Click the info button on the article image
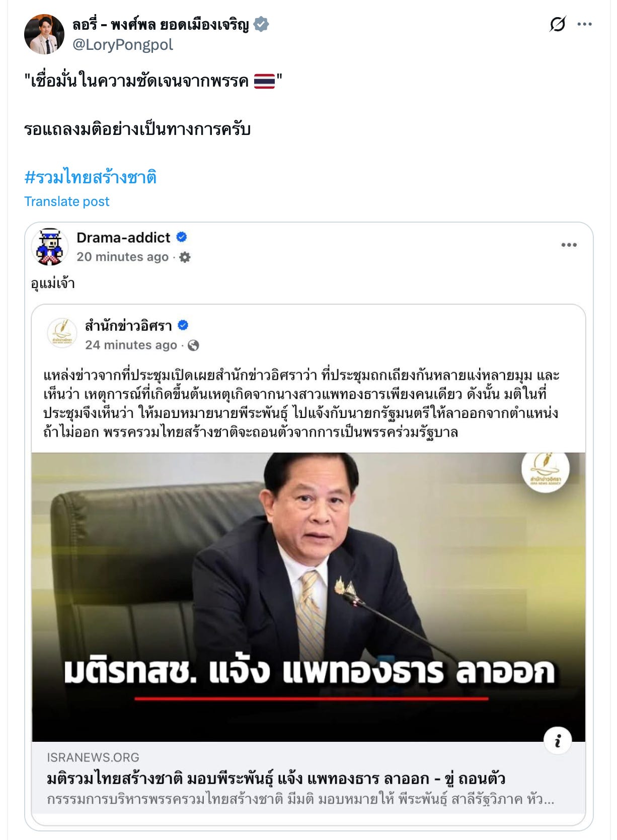The image size is (617, 840). coord(558,741)
